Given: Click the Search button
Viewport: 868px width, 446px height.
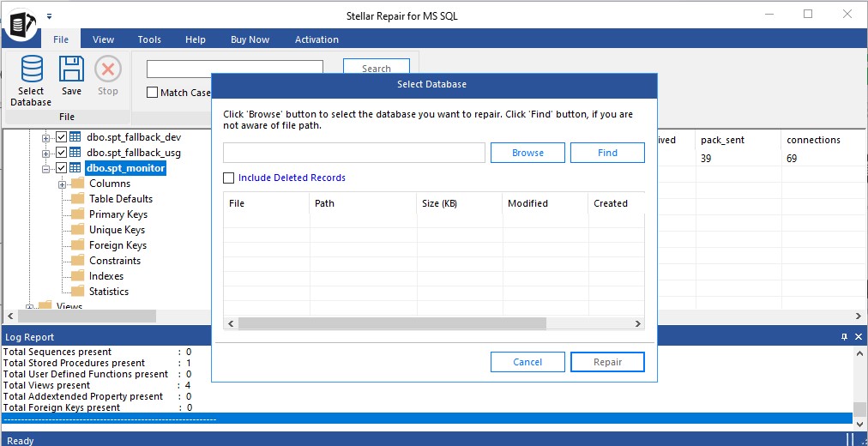Looking at the screenshot, I should (377, 66).
